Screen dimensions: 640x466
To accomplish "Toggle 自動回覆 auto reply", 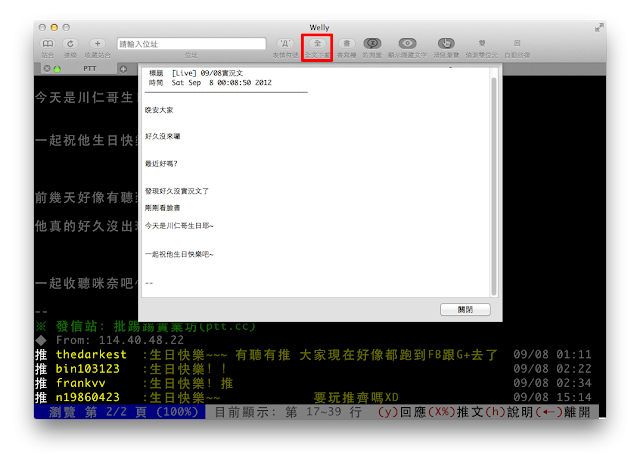I will (517, 43).
